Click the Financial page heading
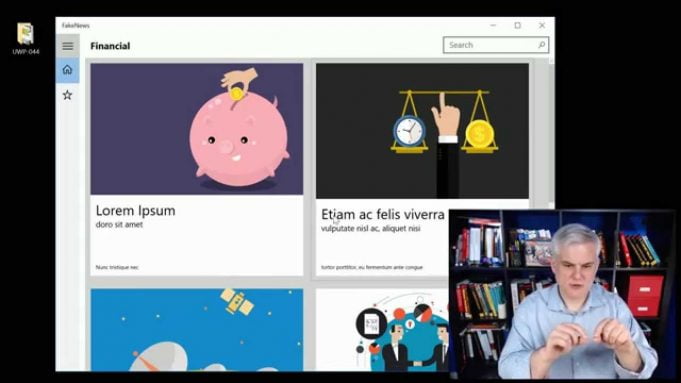The width and height of the screenshot is (681, 383). 110,46
